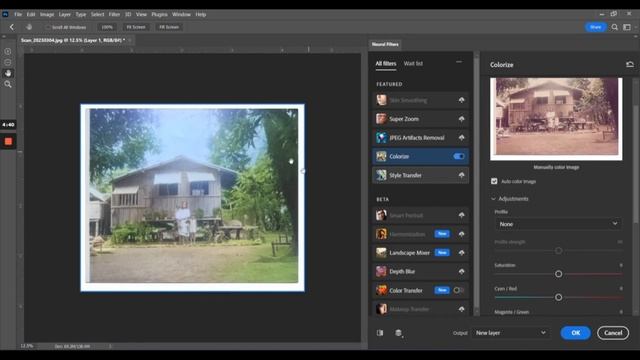The height and width of the screenshot is (360, 640).
Task: Select the Scan document tab
Action: coord(73,40)
